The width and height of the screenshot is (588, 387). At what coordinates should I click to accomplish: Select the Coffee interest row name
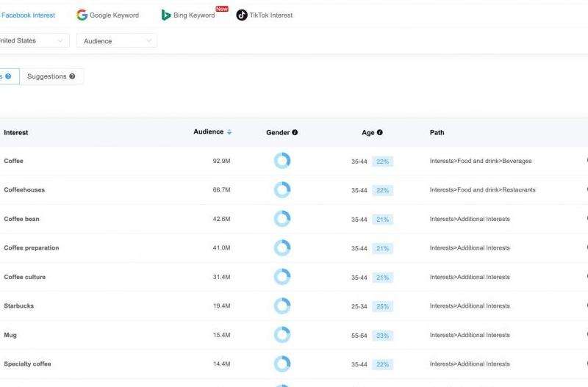click(x=13, y=161)
